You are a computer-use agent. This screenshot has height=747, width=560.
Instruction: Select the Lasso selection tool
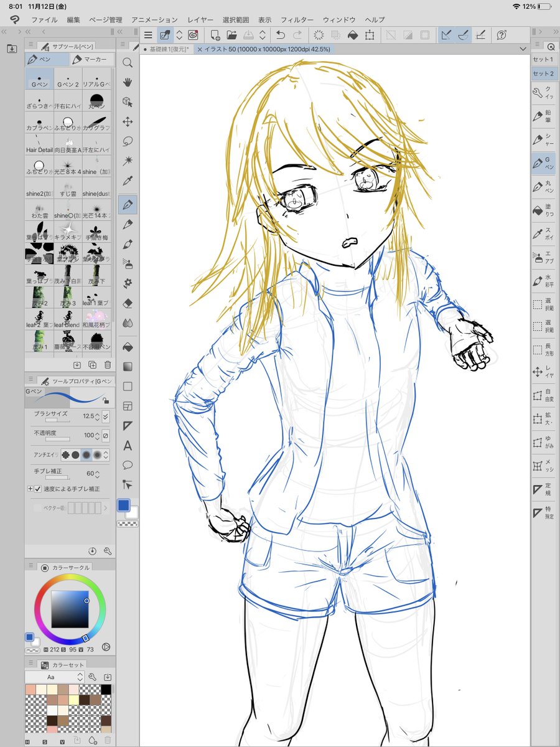coord(128,141)
